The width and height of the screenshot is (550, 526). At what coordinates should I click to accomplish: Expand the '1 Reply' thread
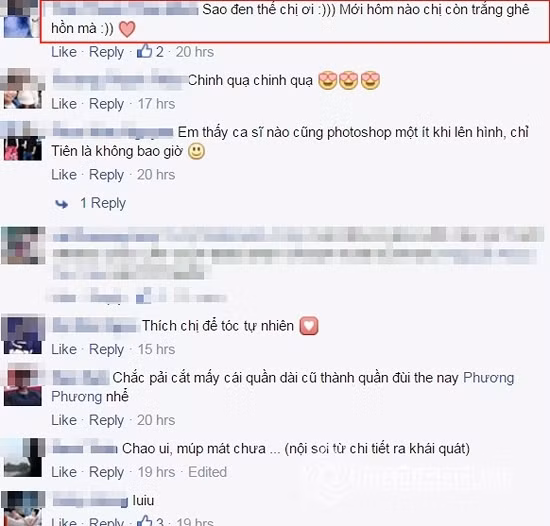click(103, 203)
